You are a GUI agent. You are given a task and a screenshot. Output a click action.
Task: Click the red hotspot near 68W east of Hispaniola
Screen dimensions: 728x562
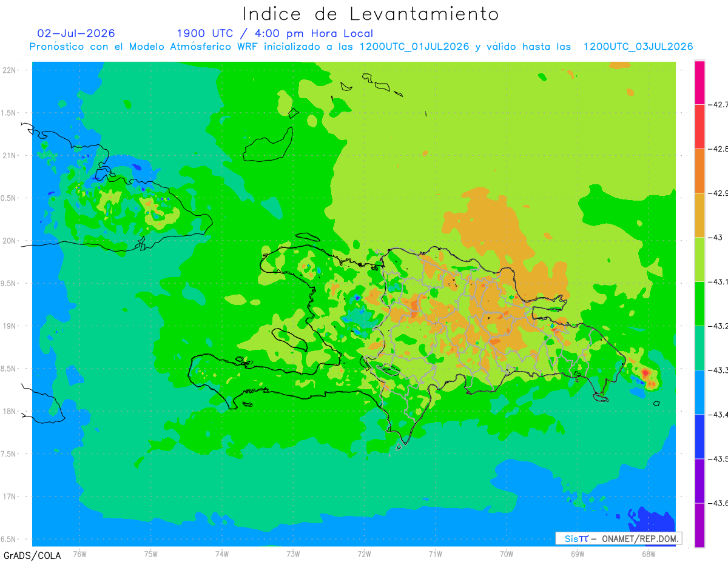pyautogui.click(x=645, y=372)
